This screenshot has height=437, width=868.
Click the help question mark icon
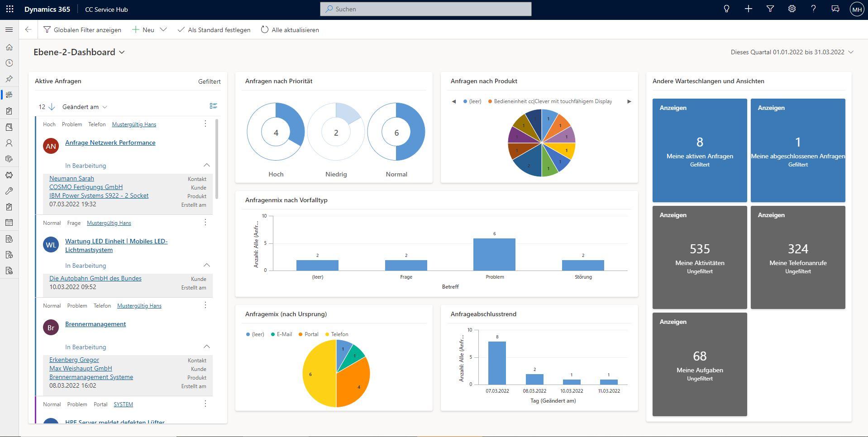click(813, 9)
